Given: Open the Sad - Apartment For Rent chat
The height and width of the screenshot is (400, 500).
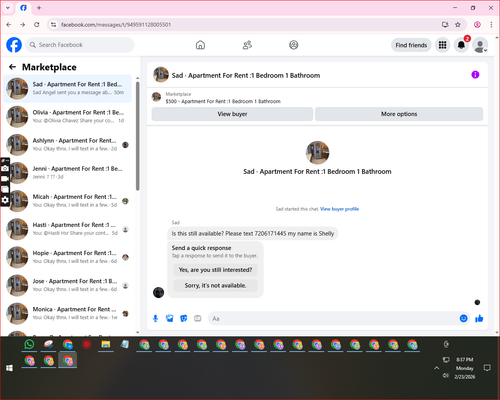Looking at the screenshot, I should coord(67,89).
